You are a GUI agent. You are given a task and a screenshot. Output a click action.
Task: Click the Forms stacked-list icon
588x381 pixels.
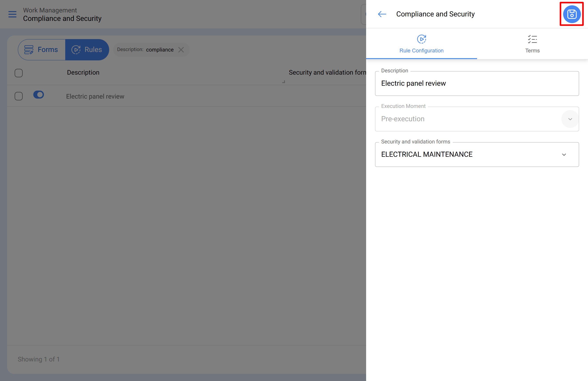[29, 50]
